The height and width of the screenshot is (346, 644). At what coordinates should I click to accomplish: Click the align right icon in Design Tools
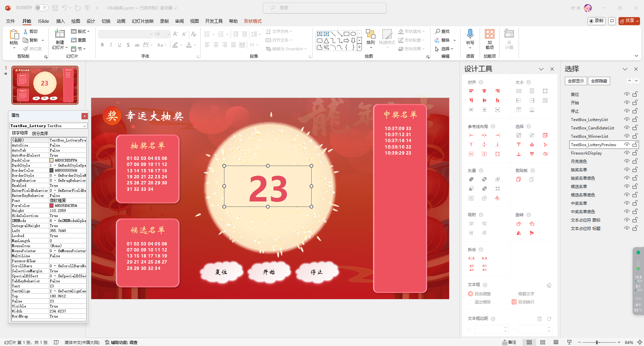497,91
